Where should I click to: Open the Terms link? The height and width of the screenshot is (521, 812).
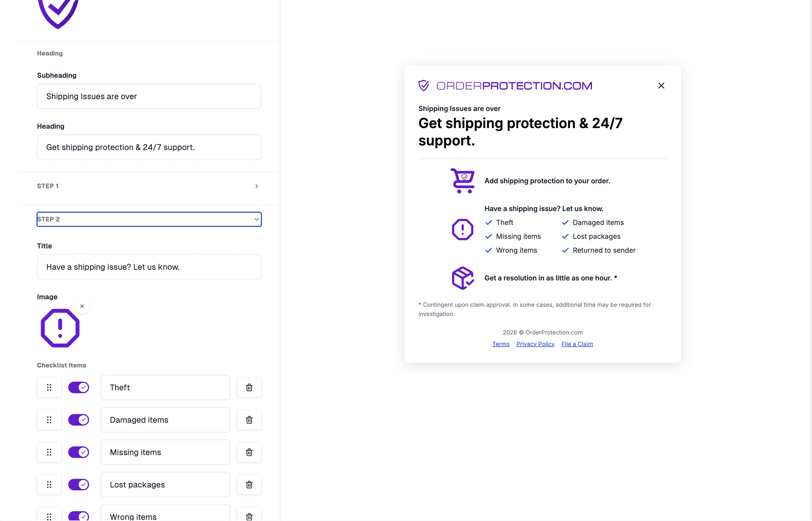[x=500, y=344]
